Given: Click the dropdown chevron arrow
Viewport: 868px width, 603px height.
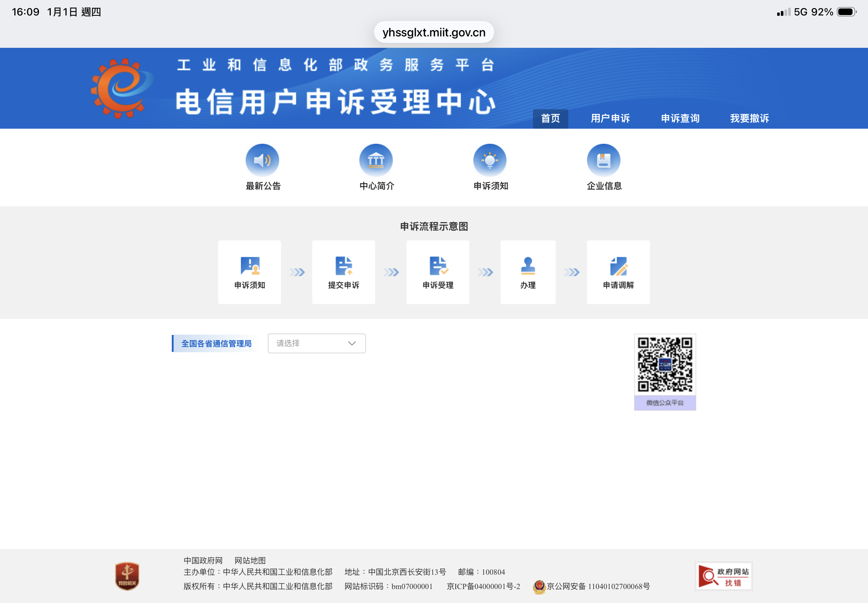Looking at the screenshot, I should coord(352,343).
